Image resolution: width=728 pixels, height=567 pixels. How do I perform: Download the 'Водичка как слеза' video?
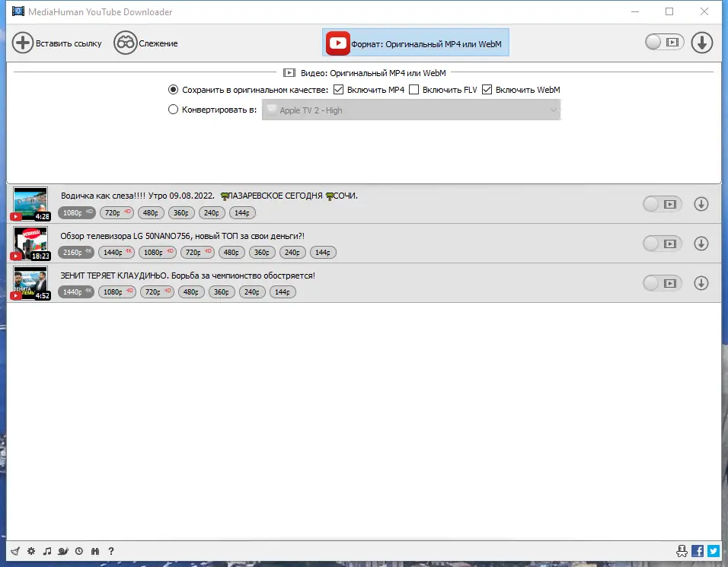(701, 203)
